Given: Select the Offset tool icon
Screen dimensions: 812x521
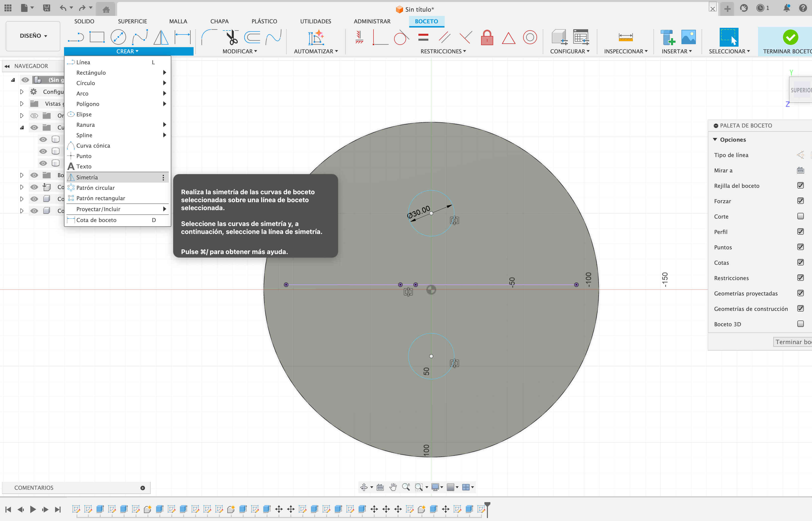Looking at the screenshot, I should point(252,37).
